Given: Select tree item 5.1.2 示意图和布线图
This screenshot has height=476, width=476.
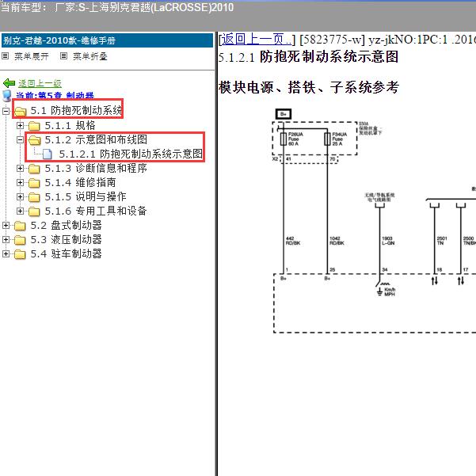Looking at the screenshot, I should (x=96, y=139).
